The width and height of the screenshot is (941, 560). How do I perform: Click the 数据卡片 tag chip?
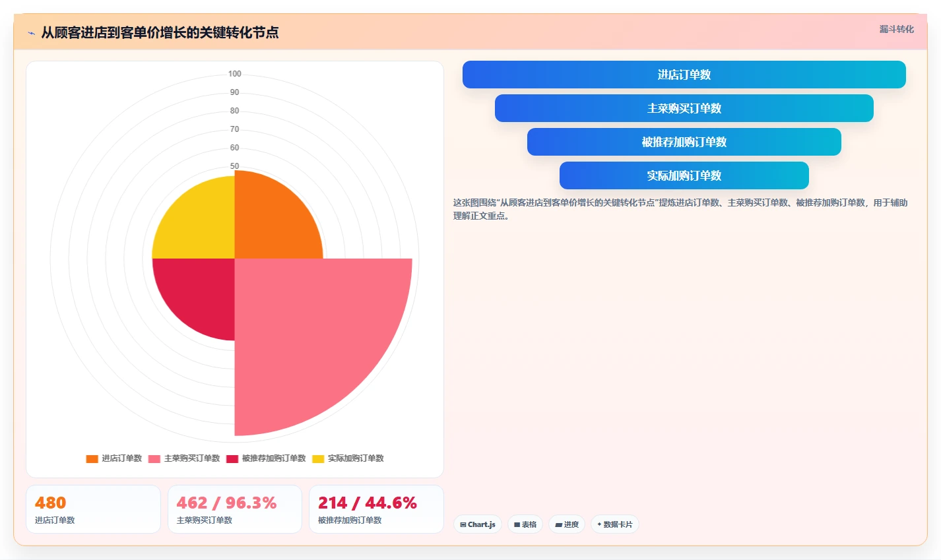click(615, 524)
